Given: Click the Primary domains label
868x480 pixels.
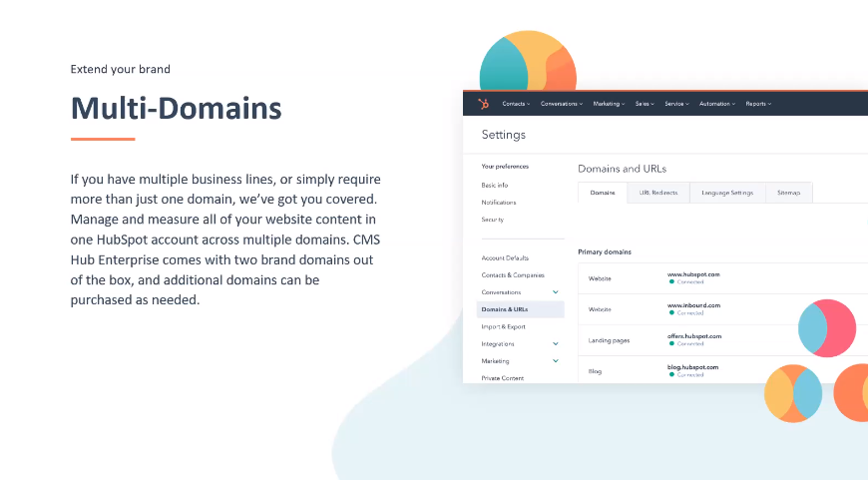Looking at the screenshot, I should pyautogui.click(x=605, y=251).
